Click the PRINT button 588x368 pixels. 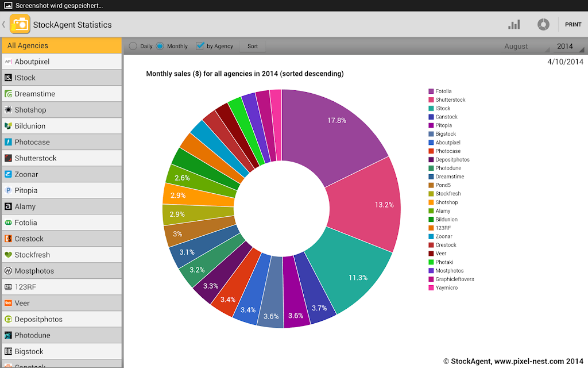pos(573,24)
